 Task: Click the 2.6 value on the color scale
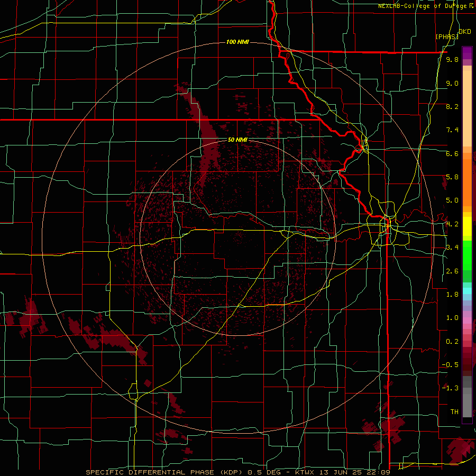pyautogui.click(x=452, y=271)
